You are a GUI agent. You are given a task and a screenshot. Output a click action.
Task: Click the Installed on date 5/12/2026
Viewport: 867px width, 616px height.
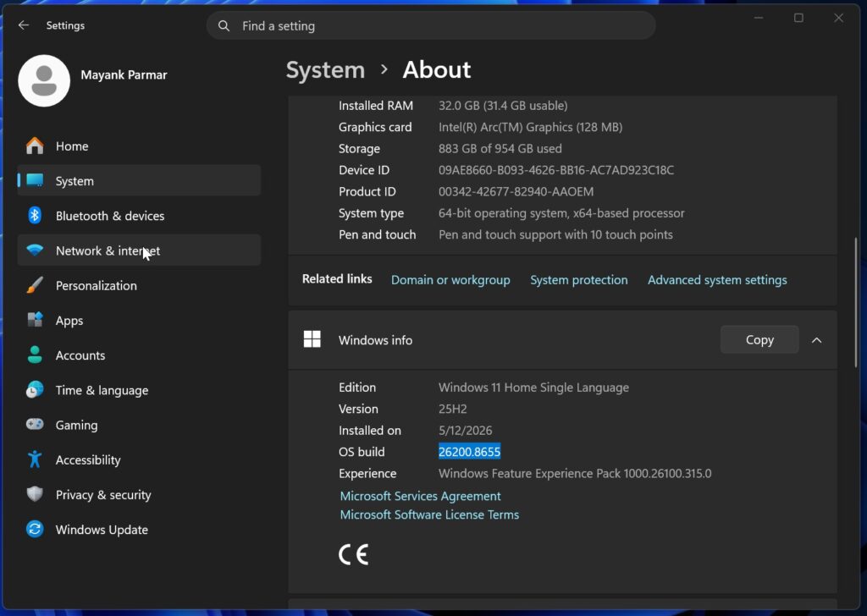[x=465, y=431]
